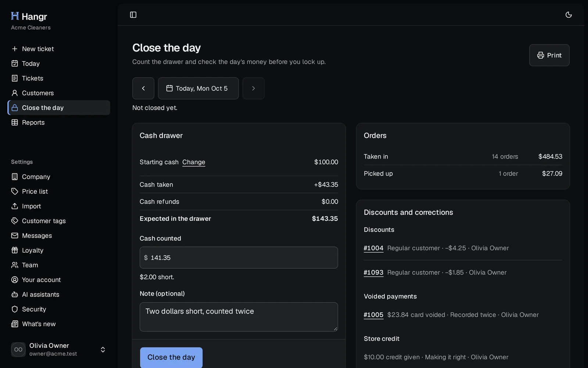Screen dimensions: 588x368
Task: Click the Cash taken +$43.35 value
Action: click(326, 185)
